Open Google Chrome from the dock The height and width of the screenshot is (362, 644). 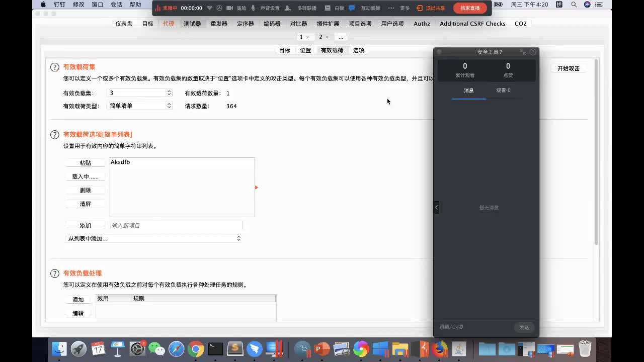click(x=196, y=348)
